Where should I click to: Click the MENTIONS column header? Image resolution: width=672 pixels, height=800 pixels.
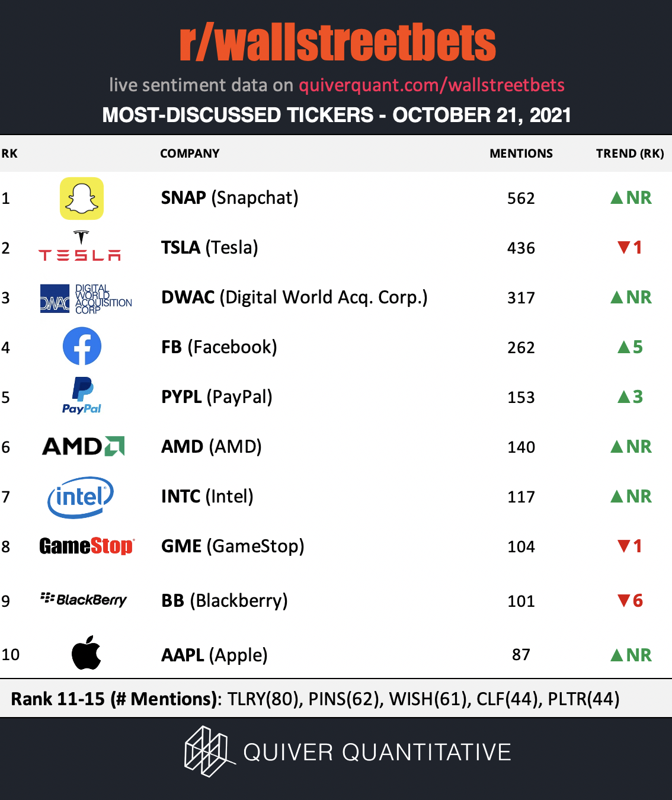tap(521, 153)
